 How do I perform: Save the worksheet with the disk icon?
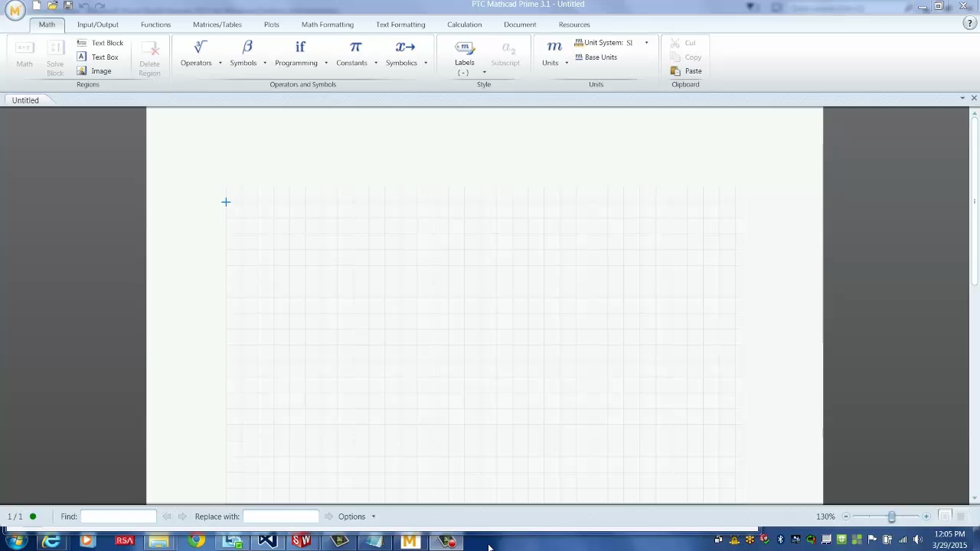[68, 6]
